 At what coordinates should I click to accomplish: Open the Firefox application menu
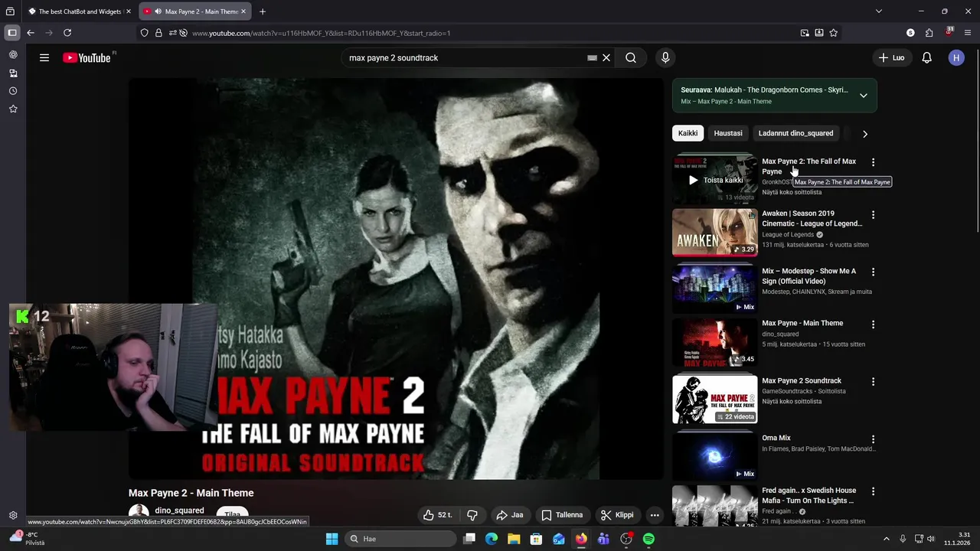click(968, 33)
